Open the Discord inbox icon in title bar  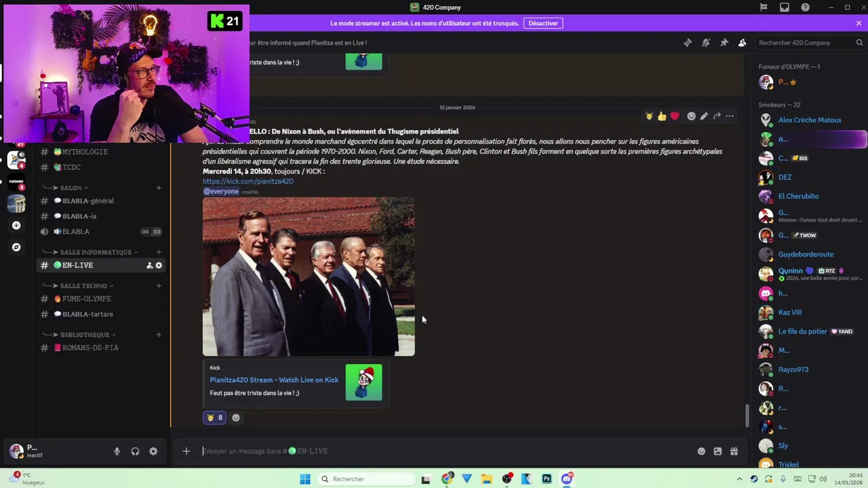[785, 7]
